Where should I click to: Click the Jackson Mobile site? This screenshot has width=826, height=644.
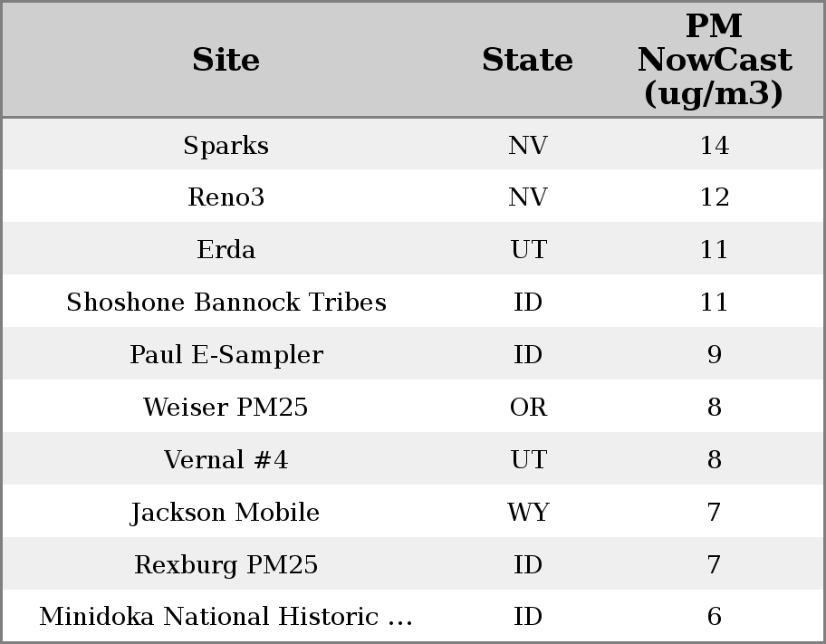pyautogui.click(x=226, y=513)
